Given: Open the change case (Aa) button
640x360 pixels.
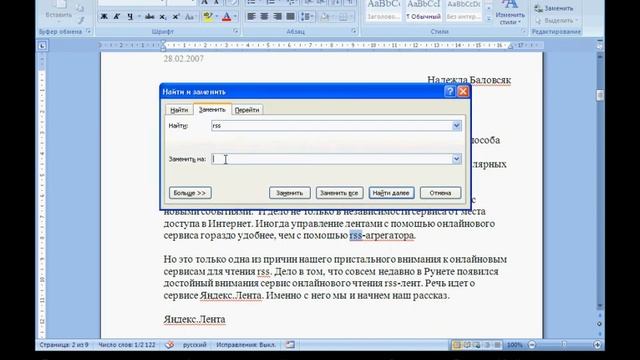Looking at the screenshot, I should [x=189, y=17].
